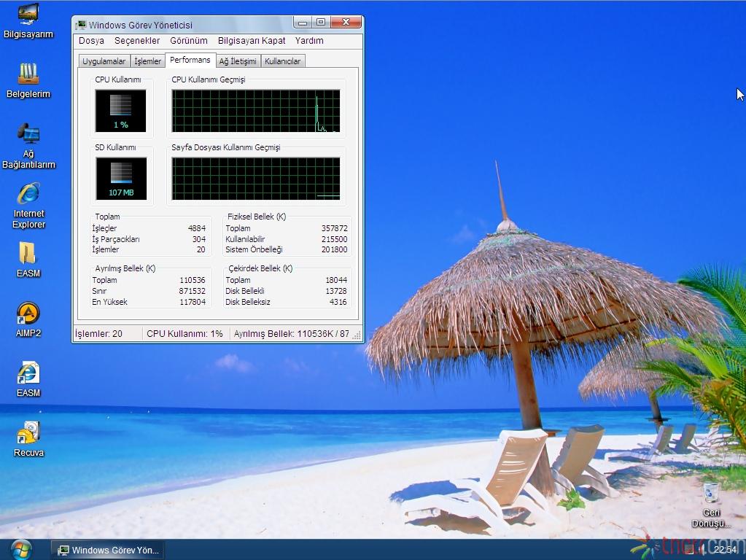Open the Geri Dönüşüm recycle bin
Screen dimensions: 746x560
[x=711, y=505]
